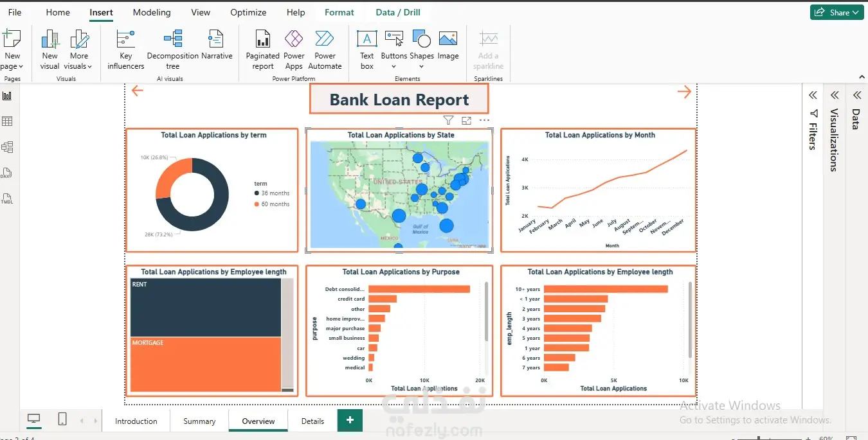Image resolution: width=868 pixels, height=440 pixels.
Task: Add a Text box element
Action: [x=366, y=50]
